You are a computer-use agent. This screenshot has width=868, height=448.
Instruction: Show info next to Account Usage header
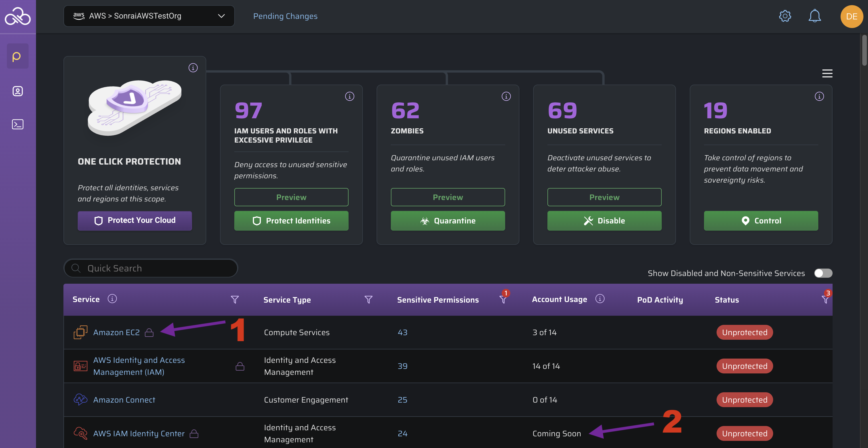[x=599, y=299]
